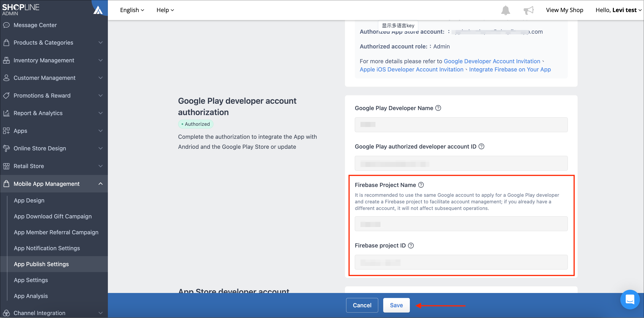Viewport: 644px width, 318px height.
Task: Expand the Apps section chevron
Action: (101, 131)
